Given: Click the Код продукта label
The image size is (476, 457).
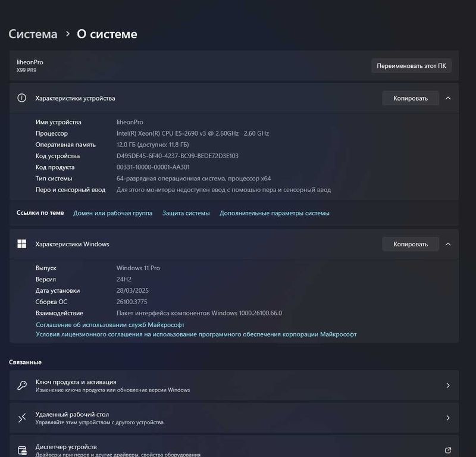Looking at the screenshot, I should click(x=55, y=167).
